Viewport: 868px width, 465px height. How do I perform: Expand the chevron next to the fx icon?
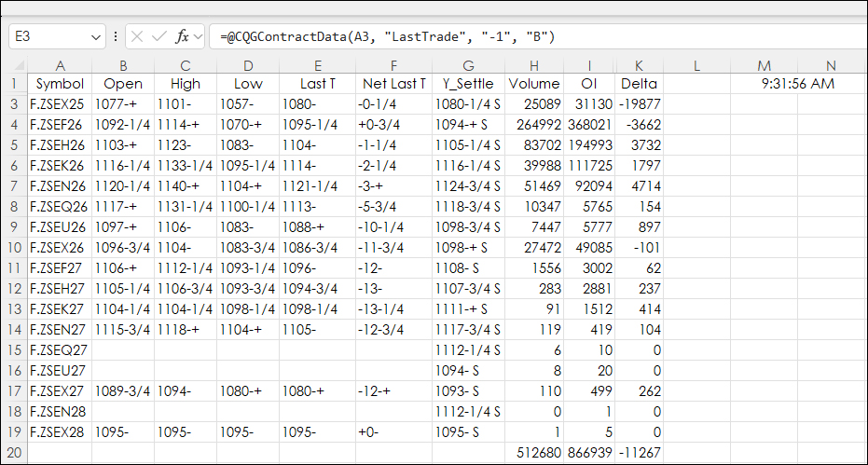pos(197,36)
